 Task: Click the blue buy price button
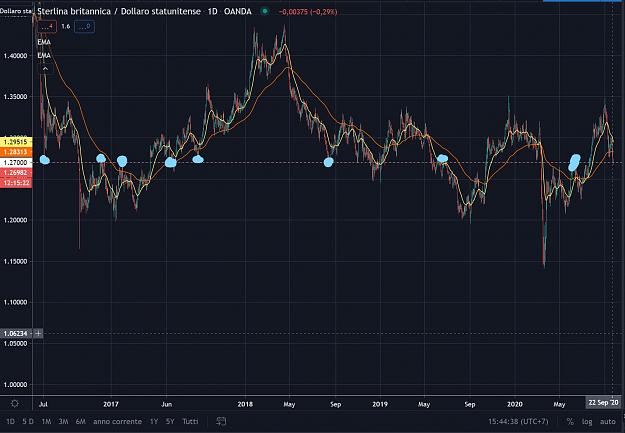point(85,26)
